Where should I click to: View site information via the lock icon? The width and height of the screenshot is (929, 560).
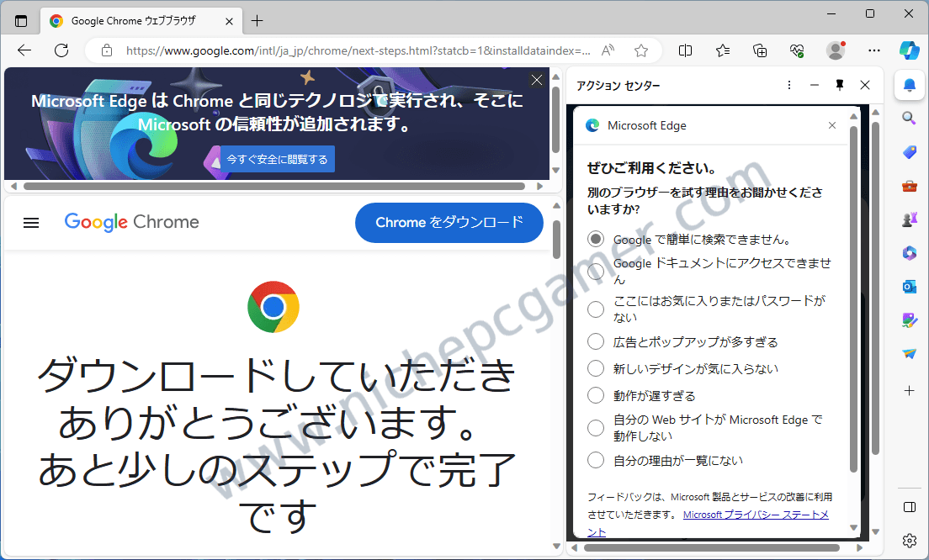point(107,51)
